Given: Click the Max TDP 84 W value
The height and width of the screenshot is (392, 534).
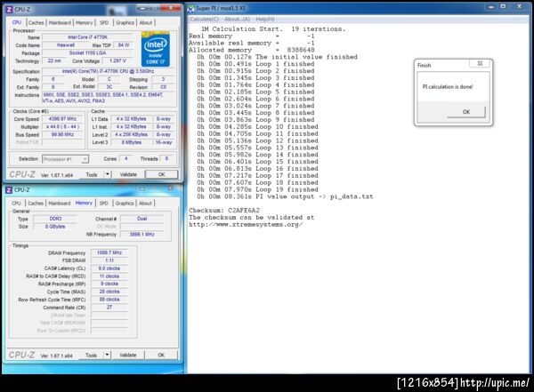Looking at the screenshot, I should (124, 45).
